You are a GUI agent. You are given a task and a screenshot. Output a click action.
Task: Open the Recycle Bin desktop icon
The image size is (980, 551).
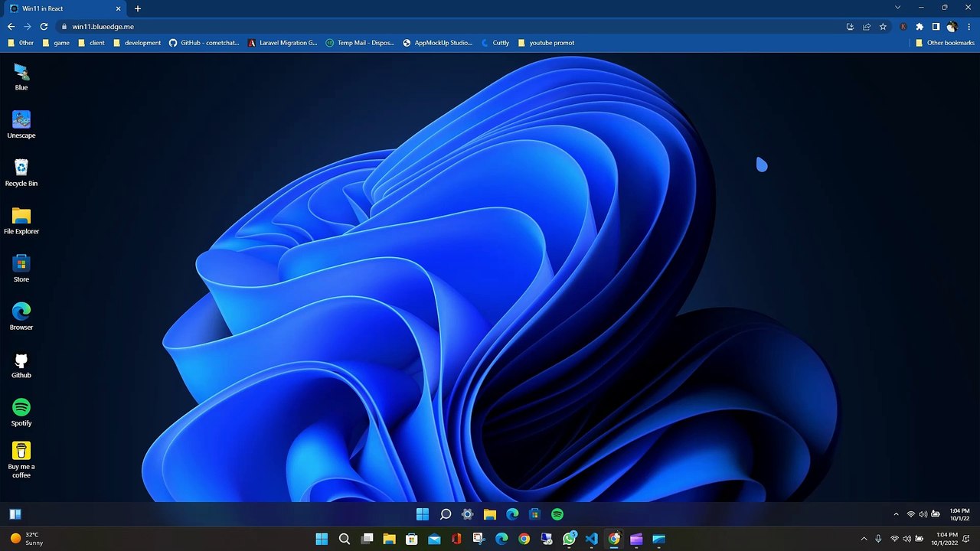coord(21,173)
